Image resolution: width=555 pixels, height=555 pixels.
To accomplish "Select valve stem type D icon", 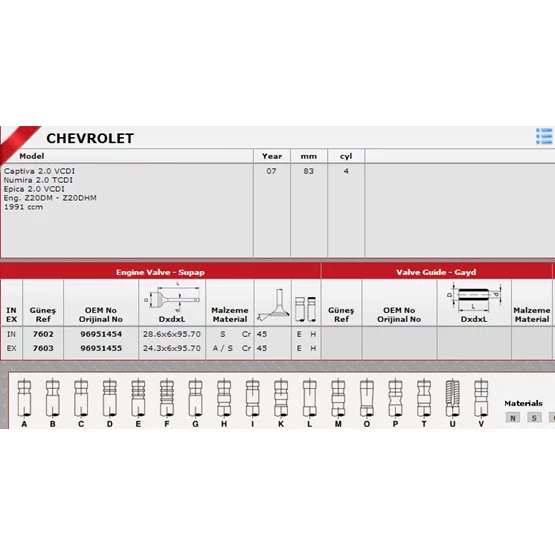I will [x=110, y=398].
